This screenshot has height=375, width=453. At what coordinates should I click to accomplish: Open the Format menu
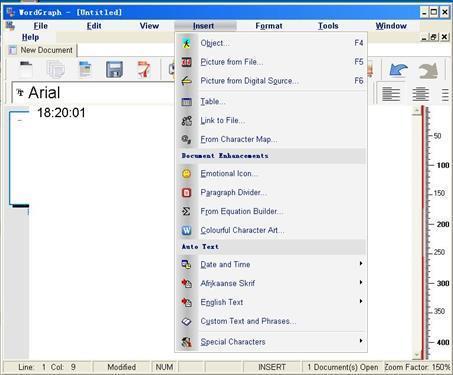point(269,26)
